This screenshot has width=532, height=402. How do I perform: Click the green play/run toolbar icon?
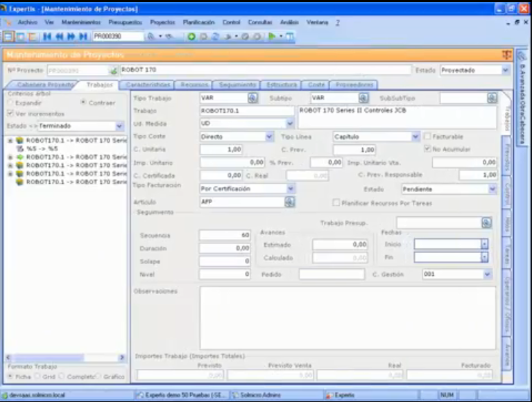(272, 36)
